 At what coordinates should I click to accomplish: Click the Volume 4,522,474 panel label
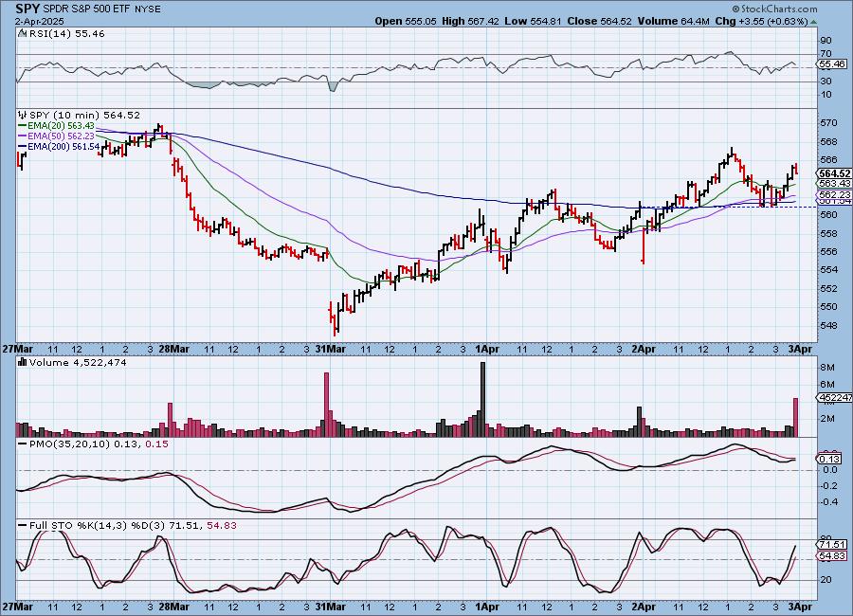tap(78, 362)
